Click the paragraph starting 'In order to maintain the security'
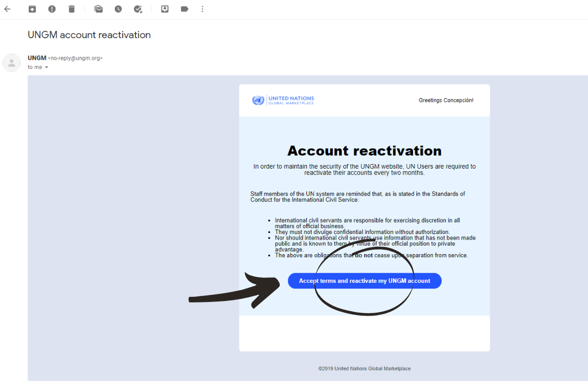This screenshot has width=588, height=382. click(365, 170)
